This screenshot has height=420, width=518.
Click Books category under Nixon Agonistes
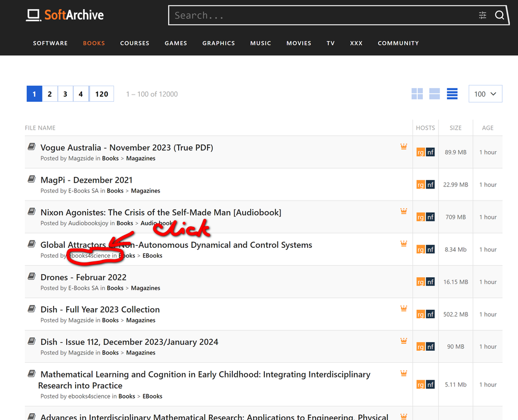(125, 223)
